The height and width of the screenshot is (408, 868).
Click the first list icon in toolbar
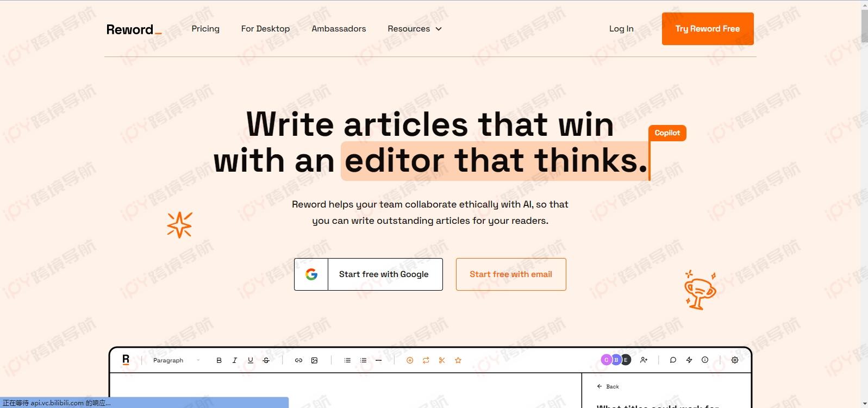pos(347,360)
